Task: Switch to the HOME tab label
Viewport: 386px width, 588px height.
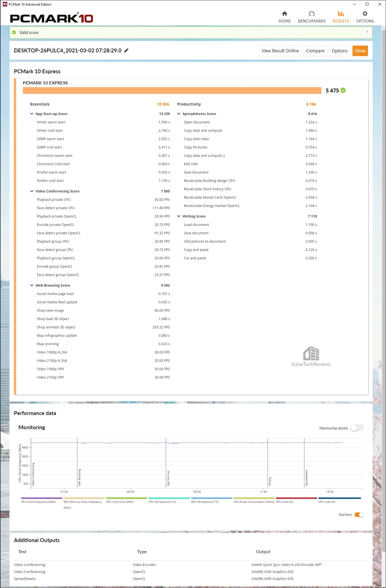Action: [285, 21]
